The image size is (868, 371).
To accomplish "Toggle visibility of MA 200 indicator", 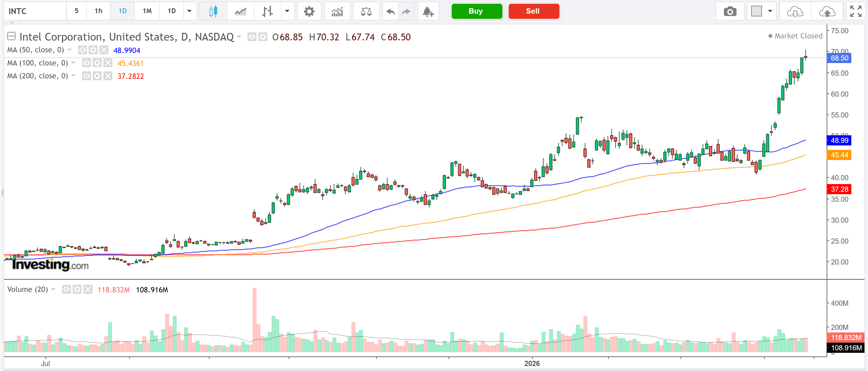I will tap(86, 76).
